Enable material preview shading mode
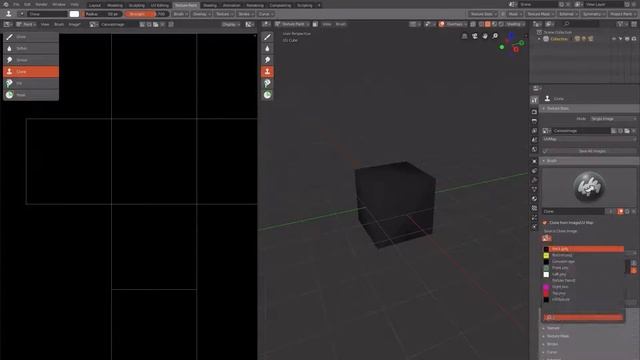The height and width of the screenshot is (360, 640). [x=494, y=24]
